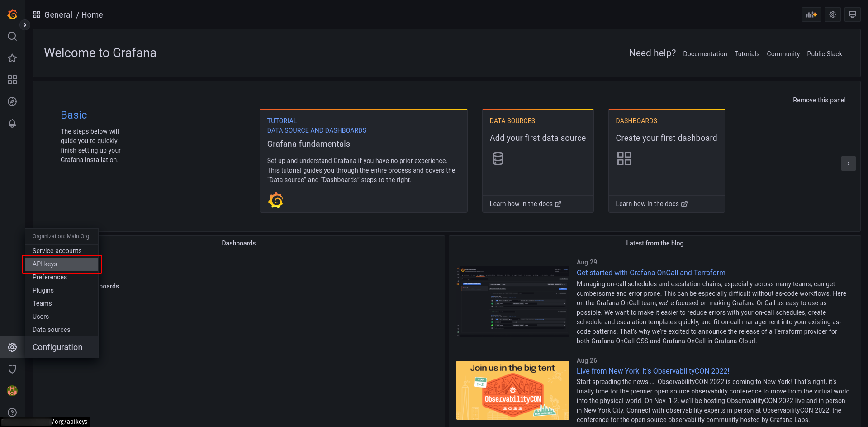Open Starred dashboards star icon
Screen dimensions: 868x427
12,58
